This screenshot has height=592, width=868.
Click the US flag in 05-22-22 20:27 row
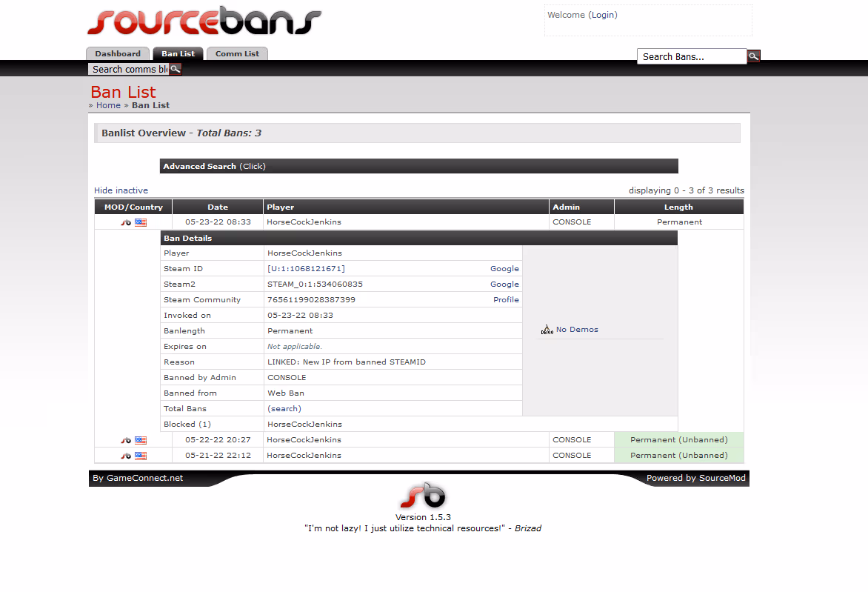(141, 440)
